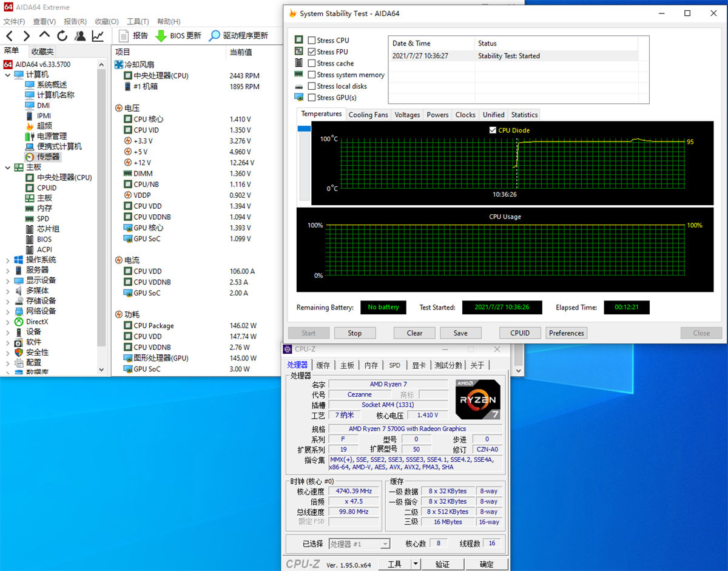This screenshot has width=728, height=571.
Task: Click the back navigation arrow in AIDA64
Action: [x=8, y=36]
